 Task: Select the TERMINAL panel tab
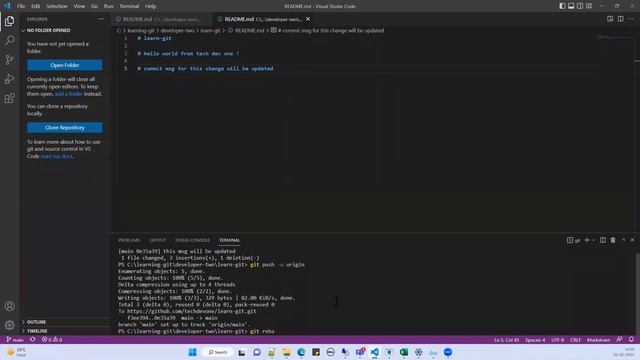click(229, 240)
